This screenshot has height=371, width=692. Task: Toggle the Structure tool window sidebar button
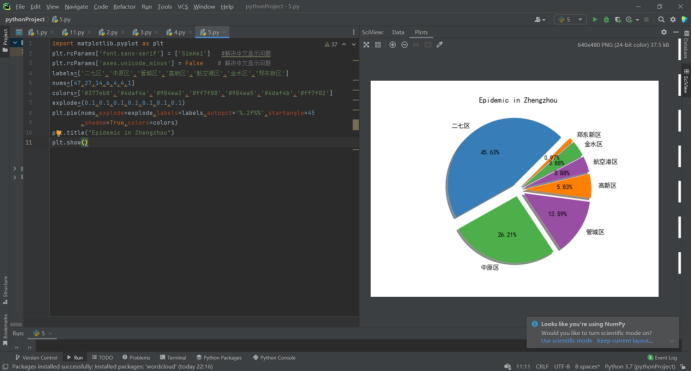click(x=5, y=290)
